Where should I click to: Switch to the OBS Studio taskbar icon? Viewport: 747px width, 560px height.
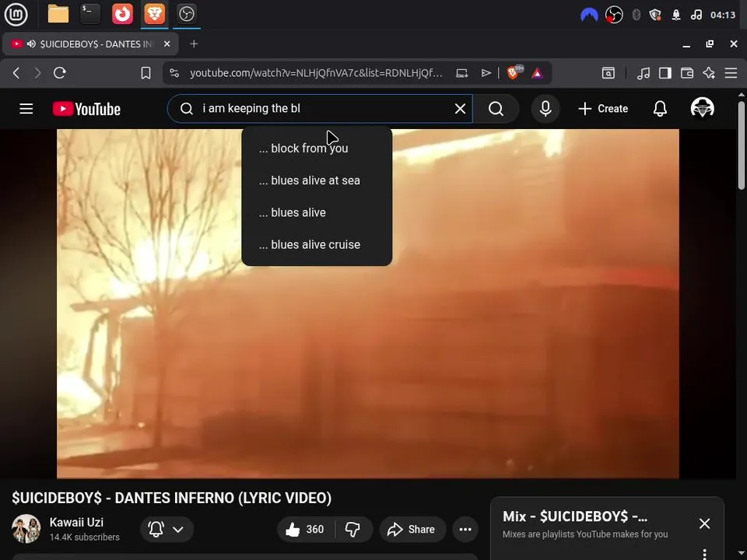(186, 14)
